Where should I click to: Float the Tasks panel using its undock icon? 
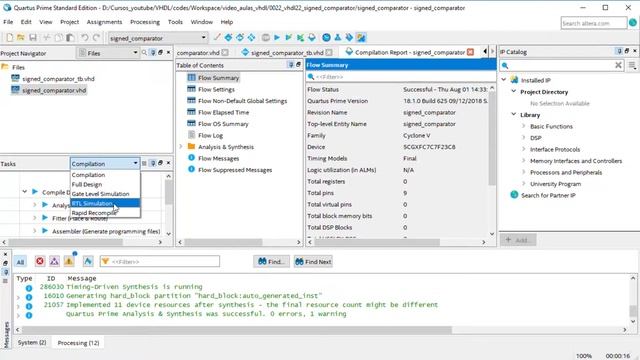(x=160, y=163)
